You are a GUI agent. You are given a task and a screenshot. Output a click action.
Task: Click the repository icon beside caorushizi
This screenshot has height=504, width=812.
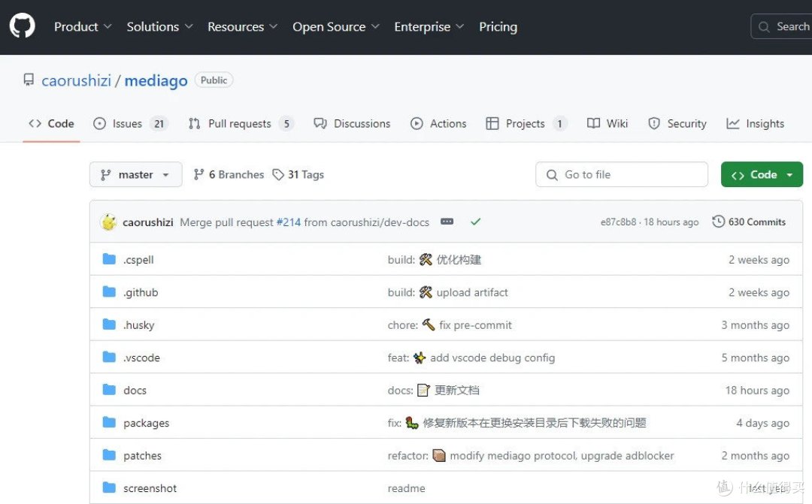[x=29, y=80]
